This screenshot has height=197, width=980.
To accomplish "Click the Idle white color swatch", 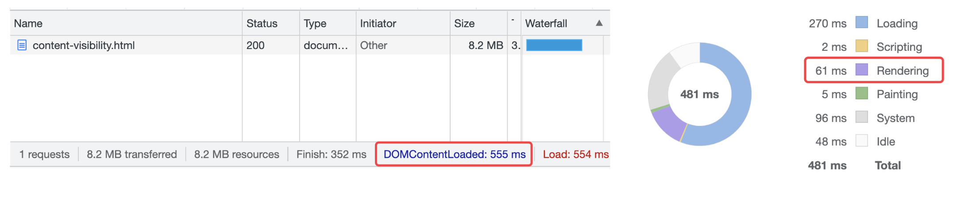I will [861, 141].
